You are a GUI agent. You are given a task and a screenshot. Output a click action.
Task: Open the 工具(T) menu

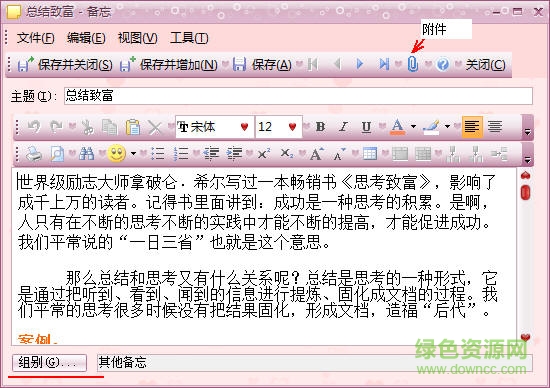(x=189, y=38)
